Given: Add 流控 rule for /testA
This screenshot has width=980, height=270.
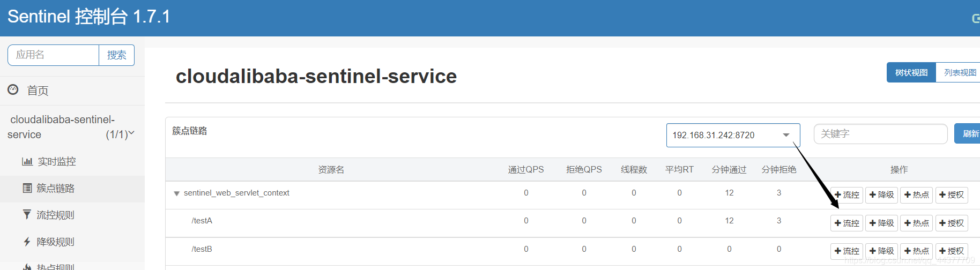Looking at the screenshot, I should [x=847, y=223].
